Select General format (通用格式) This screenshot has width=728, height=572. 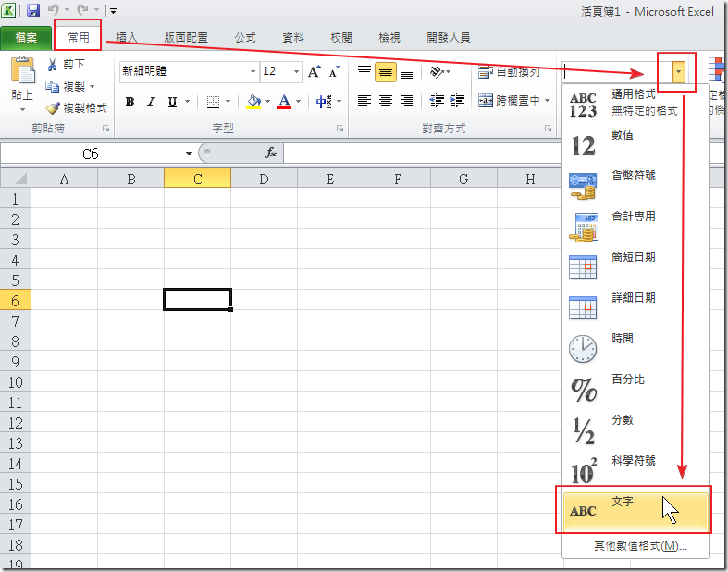pos(635,103)
